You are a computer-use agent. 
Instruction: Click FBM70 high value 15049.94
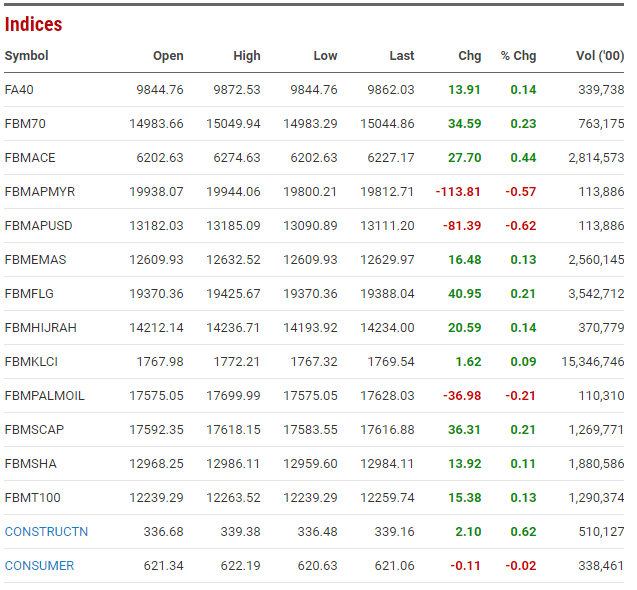(x=233, y=124)
